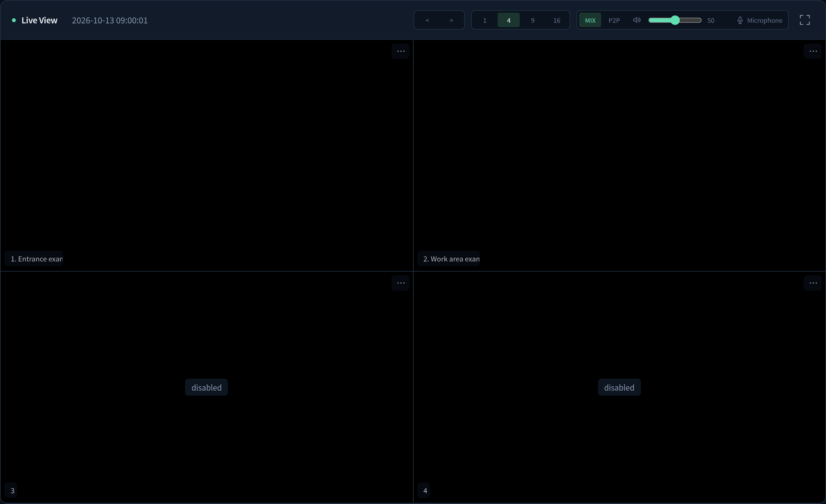Viewport: 826px width, 504px height.
Task: Open three-dot menu on camera tile 3
Action: tap(401, 283)
